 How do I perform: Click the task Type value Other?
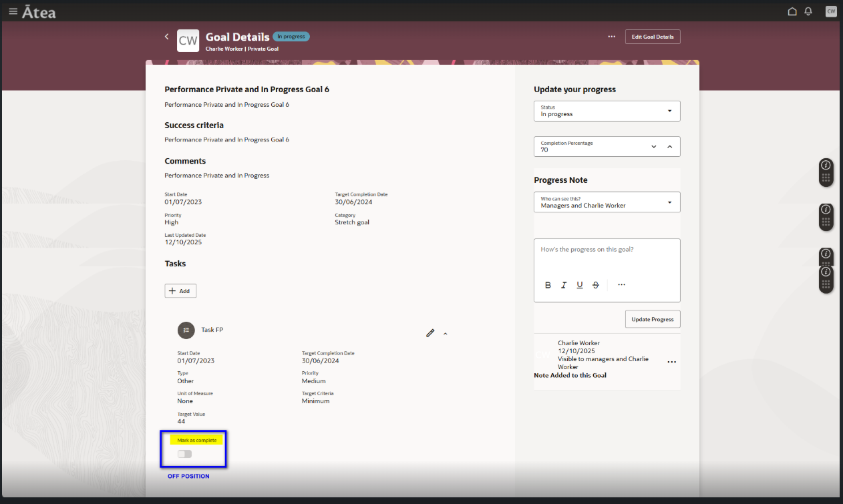tap(186, 381)
